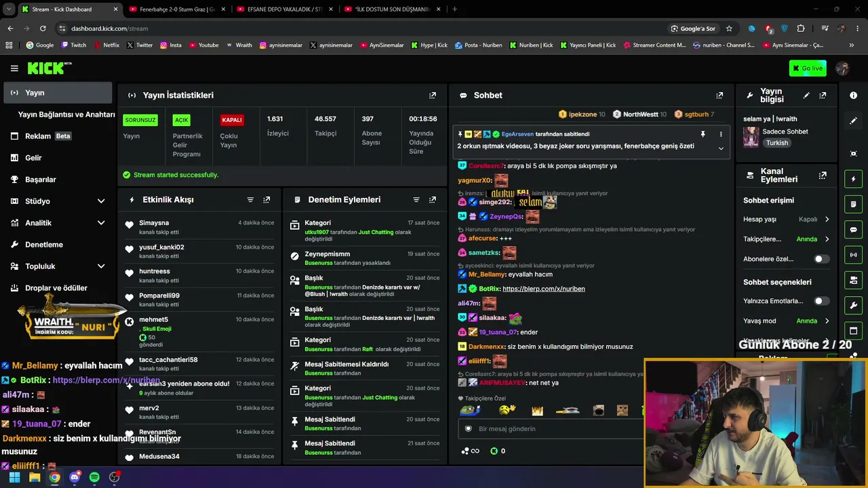Click the Go live button
Screen dimensions: 868x488
point(808,68)
